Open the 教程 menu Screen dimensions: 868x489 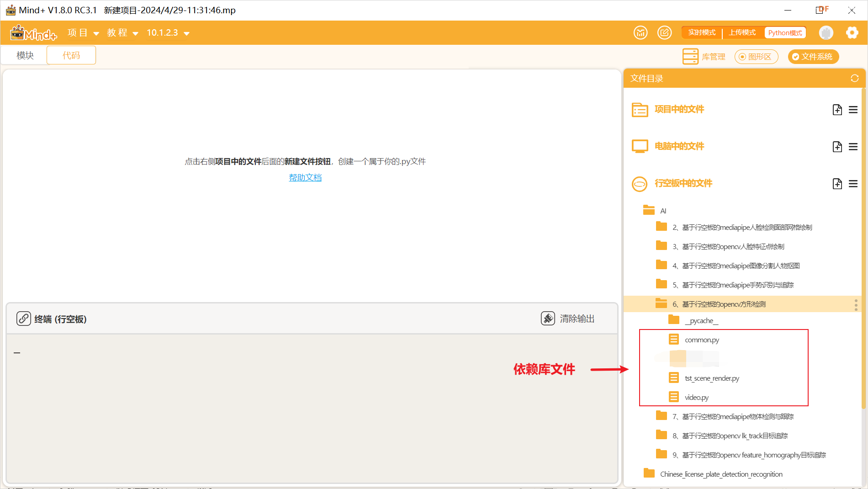pos(122,33)
